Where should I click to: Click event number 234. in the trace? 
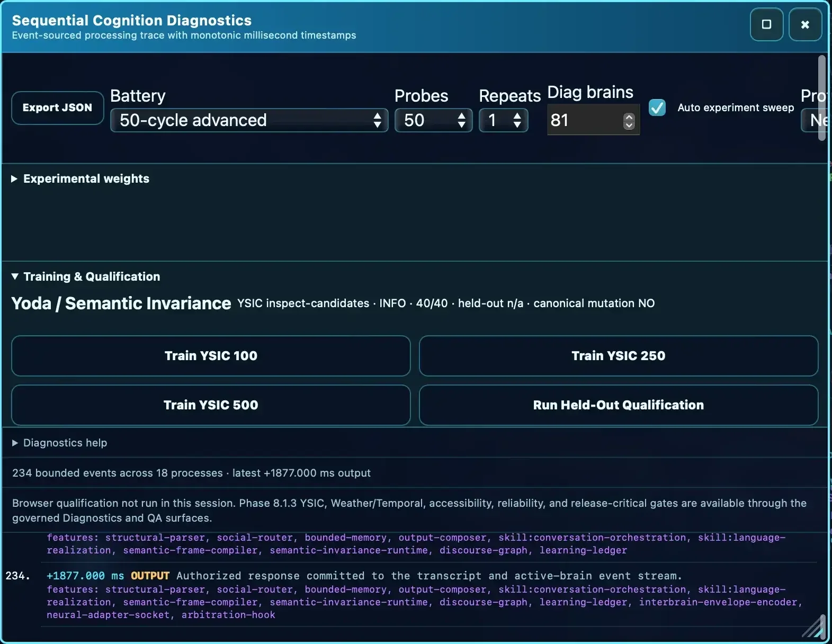tap(18, 576)
